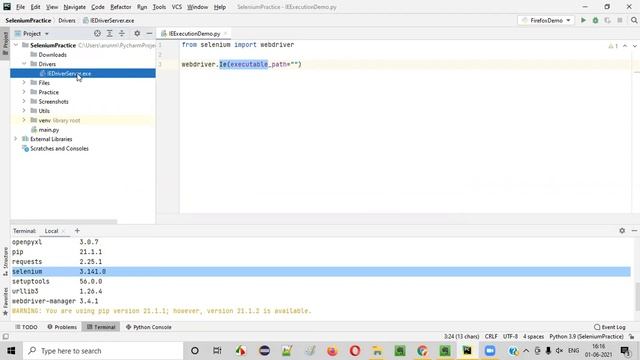This screenshot has width=640, height=360.
Task: Click the green Debug bug icon
Action: point(596,20)
